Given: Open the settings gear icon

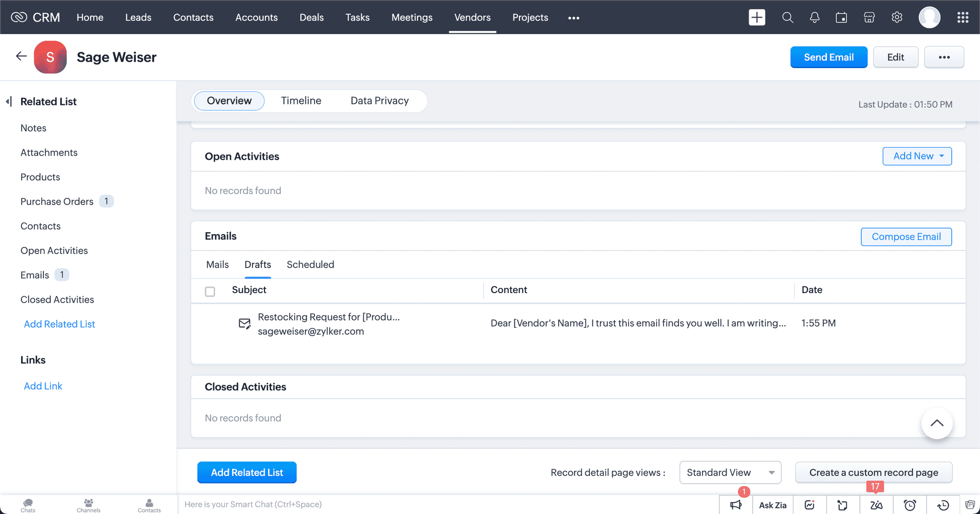Looking at the screenshot, I should pyautogui.click(x=897, y=18).
